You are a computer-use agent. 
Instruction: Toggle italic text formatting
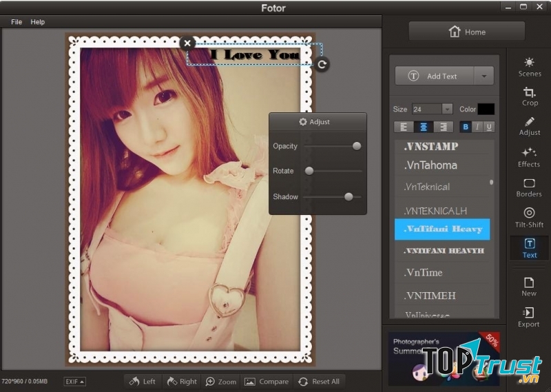tap(477, 127)
